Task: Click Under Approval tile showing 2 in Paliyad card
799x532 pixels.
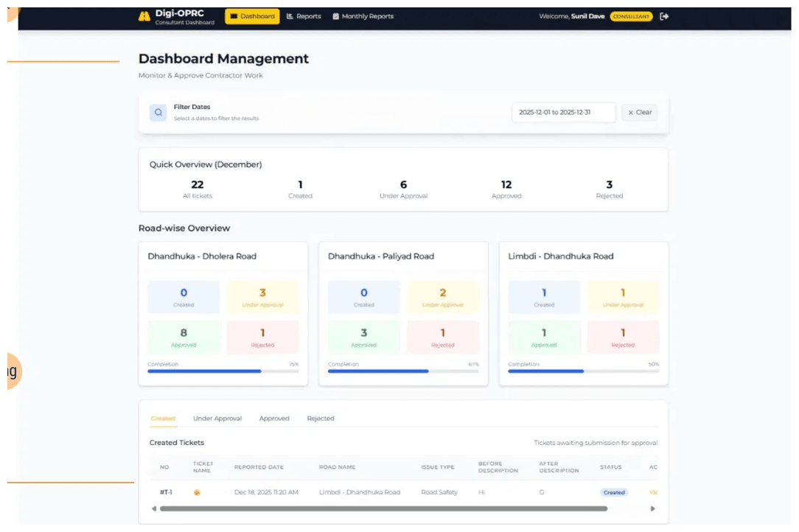Action: (x=443, y=297)
